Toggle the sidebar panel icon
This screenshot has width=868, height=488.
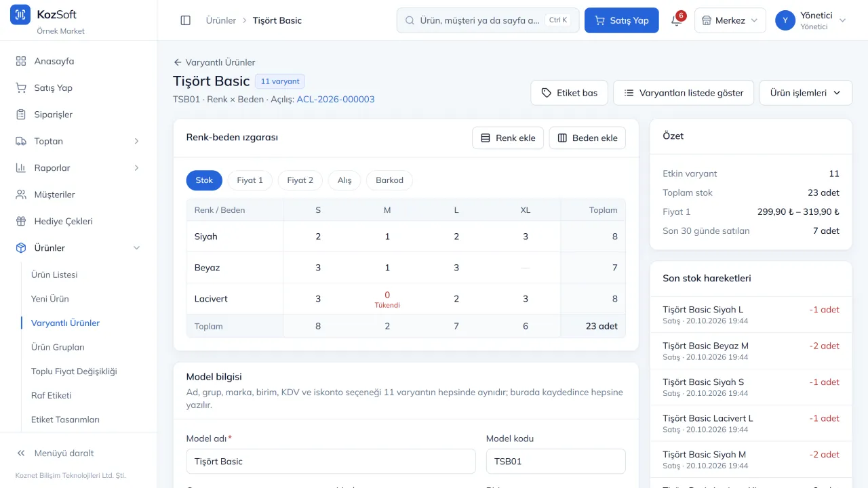click(x=186, y=20)
